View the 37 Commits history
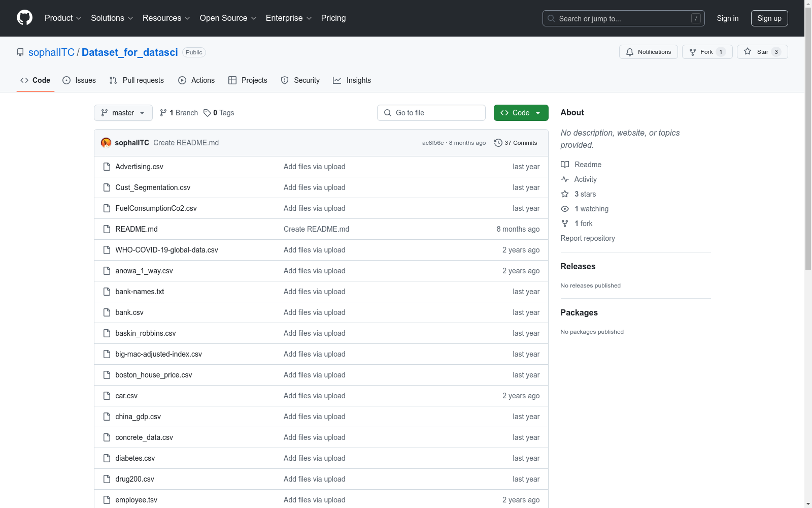812x508 pixels. click(x=516, y=143)
